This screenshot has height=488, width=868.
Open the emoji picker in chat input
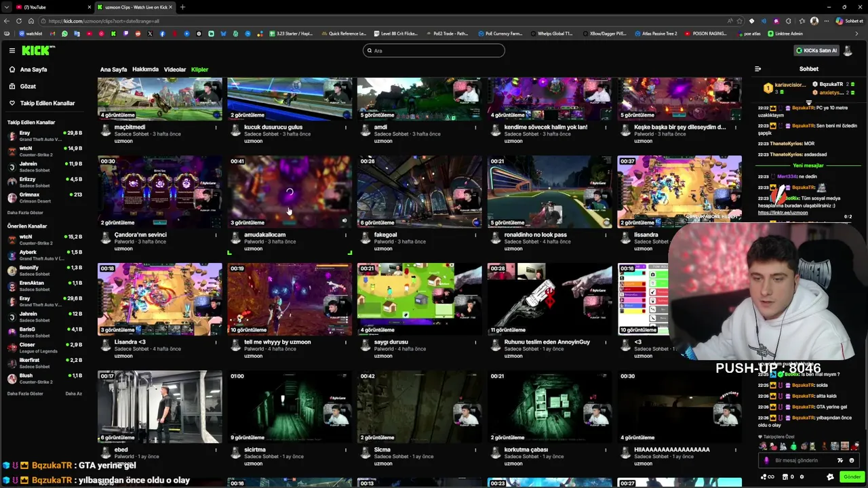click(x=852, y=460)
